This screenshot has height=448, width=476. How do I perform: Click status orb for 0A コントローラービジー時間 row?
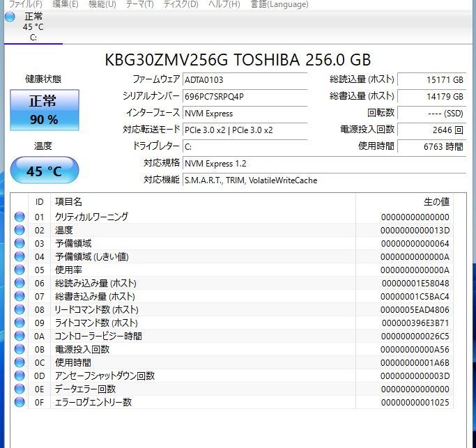pos(20,336)
